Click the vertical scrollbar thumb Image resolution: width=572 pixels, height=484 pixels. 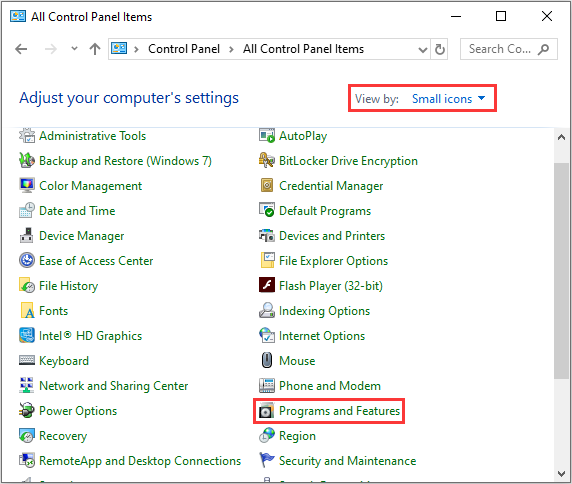[561, 271]
